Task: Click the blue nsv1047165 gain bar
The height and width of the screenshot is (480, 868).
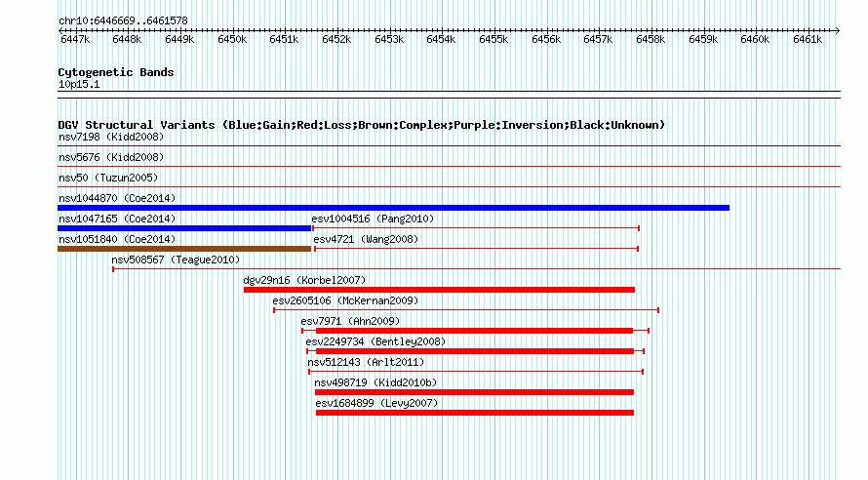Action: [x=184, y=228]
